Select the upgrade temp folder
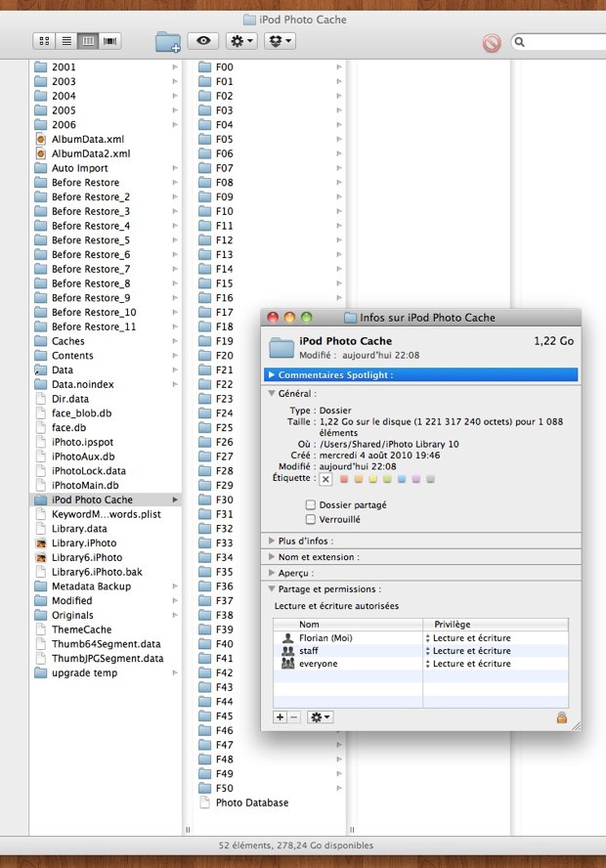 84,673
